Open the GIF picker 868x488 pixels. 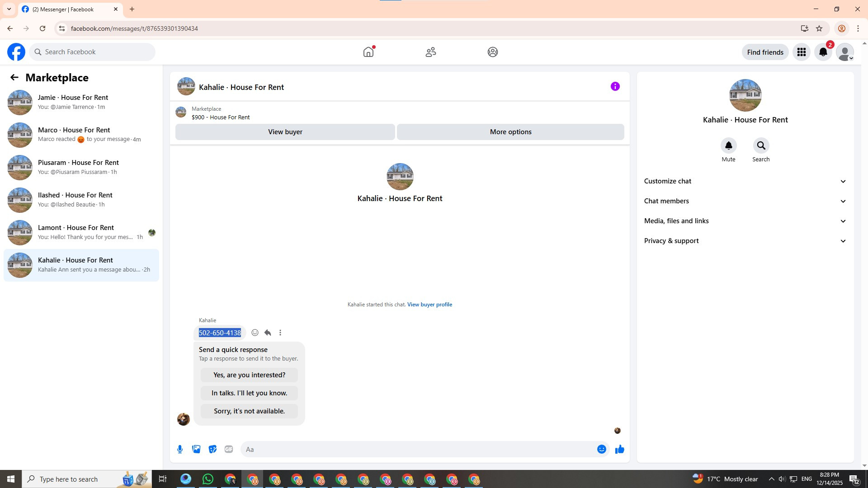(229, 449)
